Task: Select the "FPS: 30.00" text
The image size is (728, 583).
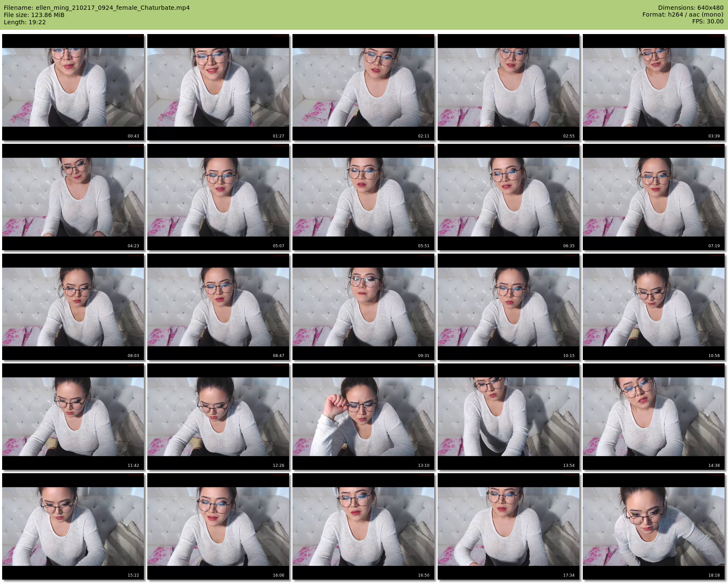Action: 708,21
